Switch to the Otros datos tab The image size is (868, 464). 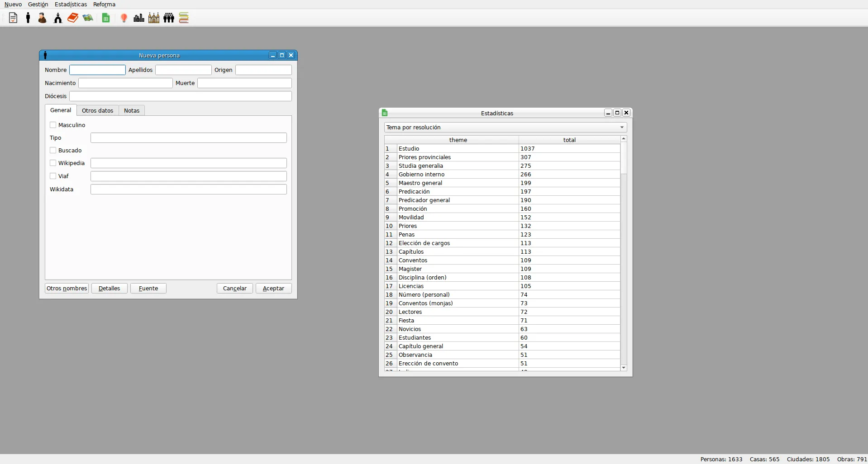click(x=98, y=110)
